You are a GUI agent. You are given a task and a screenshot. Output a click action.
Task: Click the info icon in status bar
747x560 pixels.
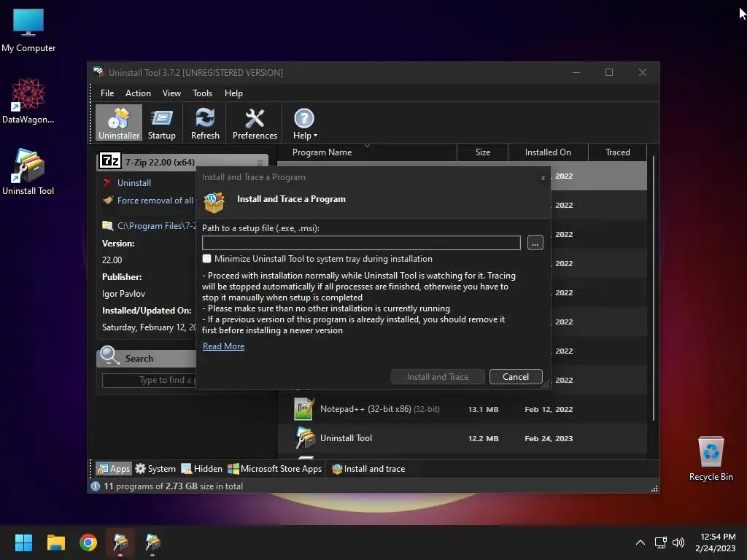coord(96,486)
